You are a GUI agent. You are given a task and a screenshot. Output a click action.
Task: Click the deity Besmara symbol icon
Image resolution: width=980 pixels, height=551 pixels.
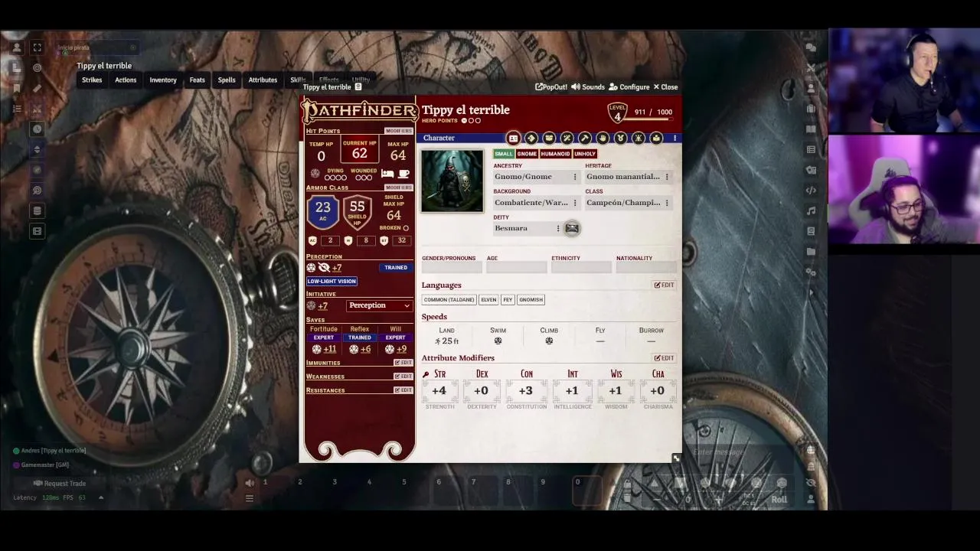point(572,228)
